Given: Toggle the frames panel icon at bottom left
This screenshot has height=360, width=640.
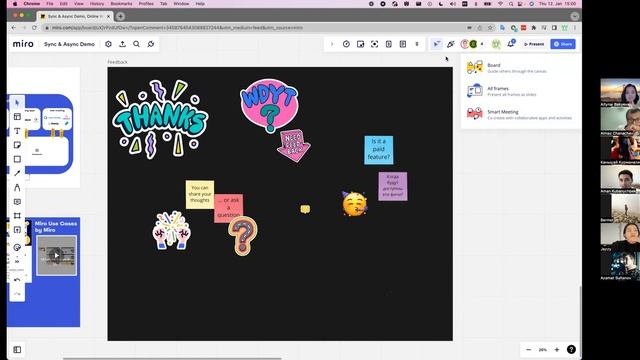Looking at the screenshot, I should (17, 350).
